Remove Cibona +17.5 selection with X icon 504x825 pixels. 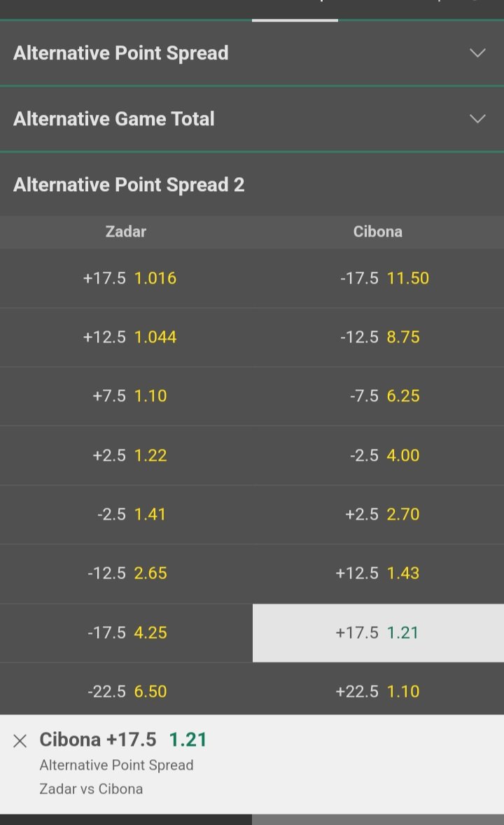click(20, 741)
